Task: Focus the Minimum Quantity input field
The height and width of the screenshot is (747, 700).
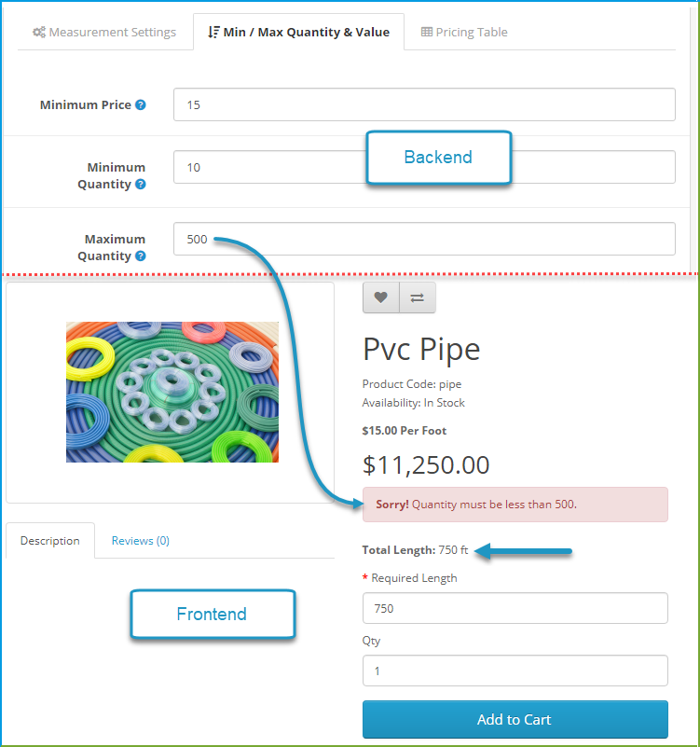Action: (424, 167)
